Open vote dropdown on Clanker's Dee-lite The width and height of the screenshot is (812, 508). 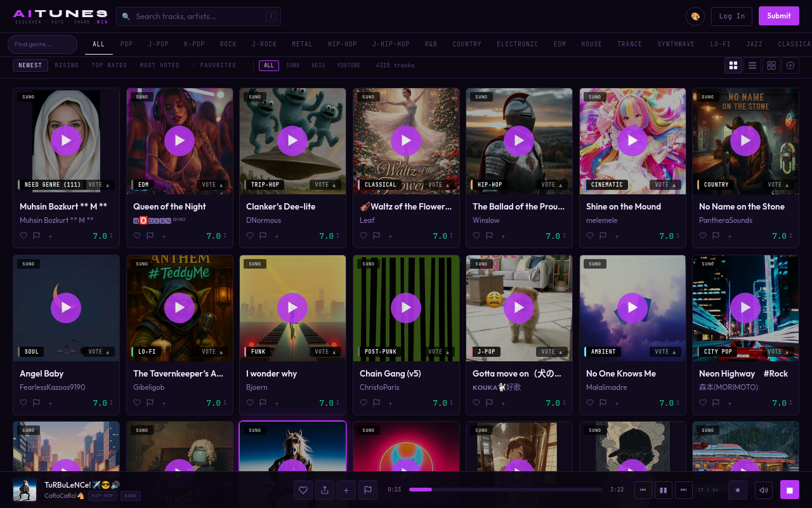click(326, 185)
